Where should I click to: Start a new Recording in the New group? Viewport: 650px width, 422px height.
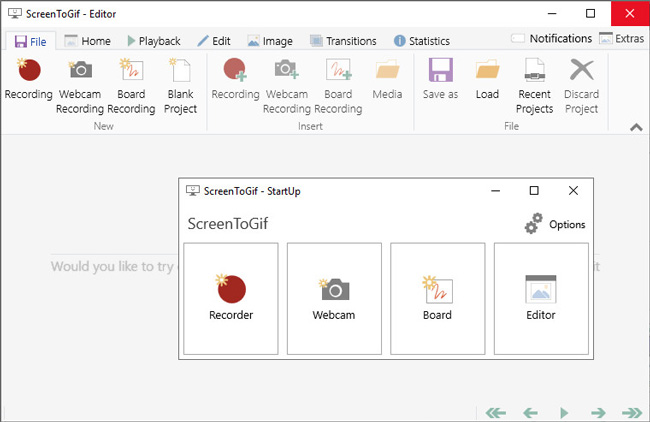(x=29, y=79)
